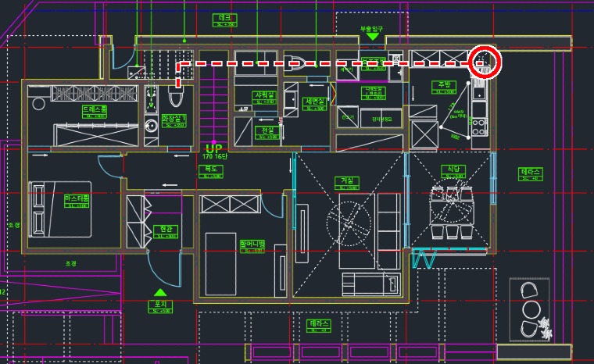Click the 세면실 room label
The width and height of the screenshot is (594, 364).
pyautogui.click(x=315, y=102)
